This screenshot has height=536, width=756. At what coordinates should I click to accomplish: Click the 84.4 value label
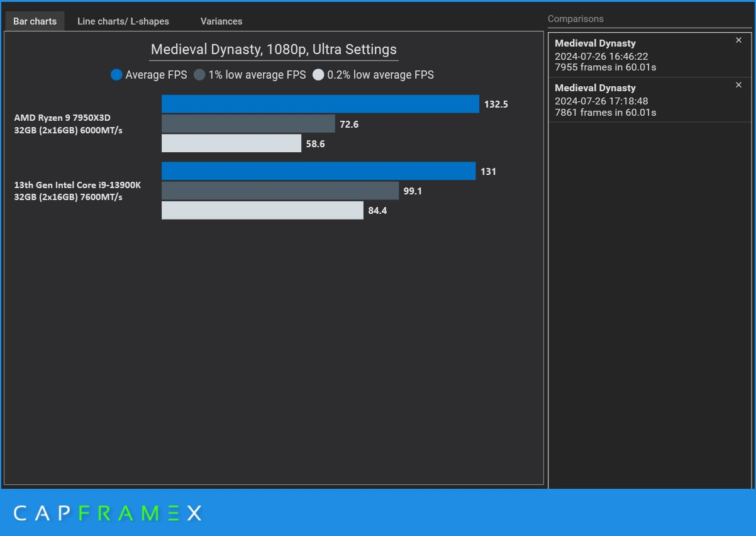(x=377, y=211)
